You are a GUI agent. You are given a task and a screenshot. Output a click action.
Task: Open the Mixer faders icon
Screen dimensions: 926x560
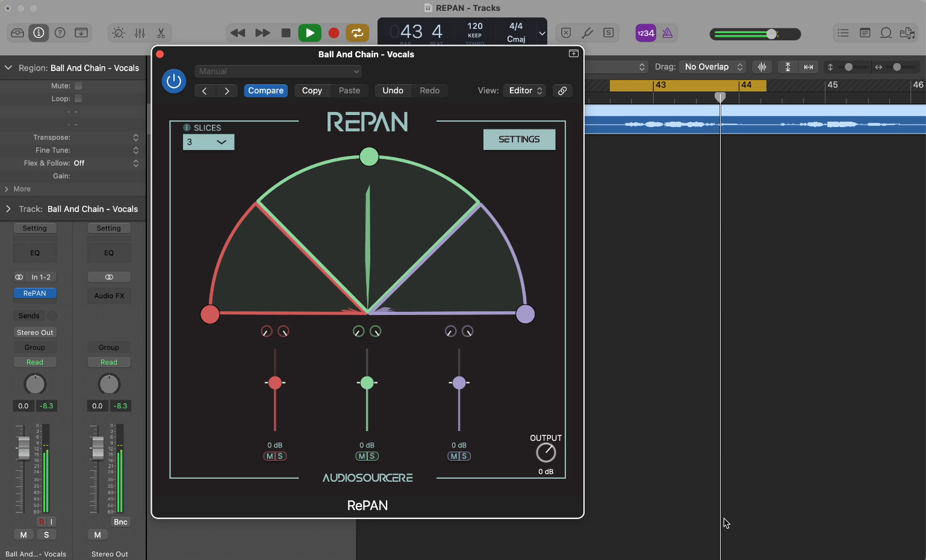[x=140, y=33]
